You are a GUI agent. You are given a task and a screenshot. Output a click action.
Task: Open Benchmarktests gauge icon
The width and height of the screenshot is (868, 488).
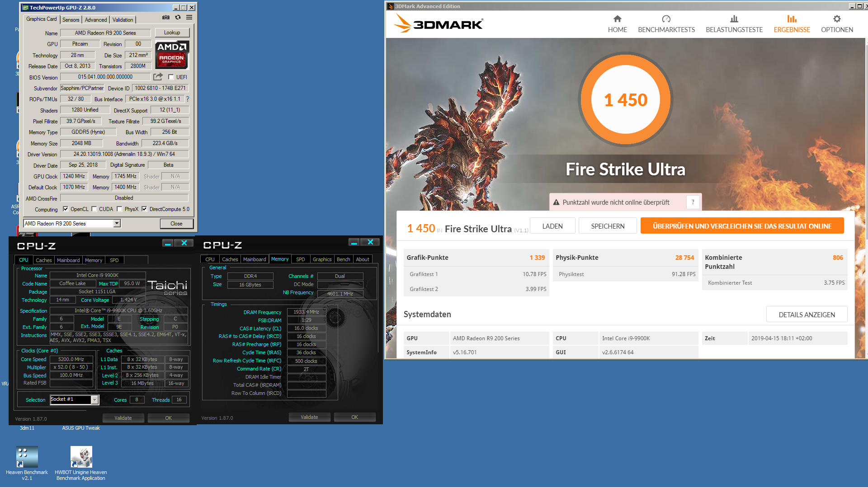coord(666,19)
